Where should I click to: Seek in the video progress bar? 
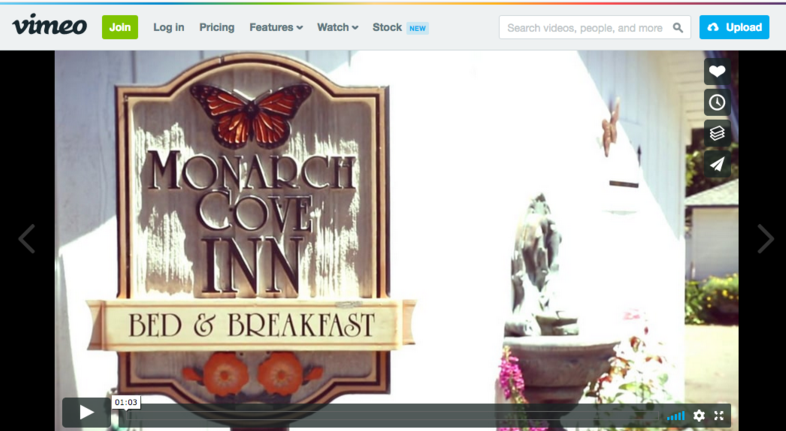(388, 415)
